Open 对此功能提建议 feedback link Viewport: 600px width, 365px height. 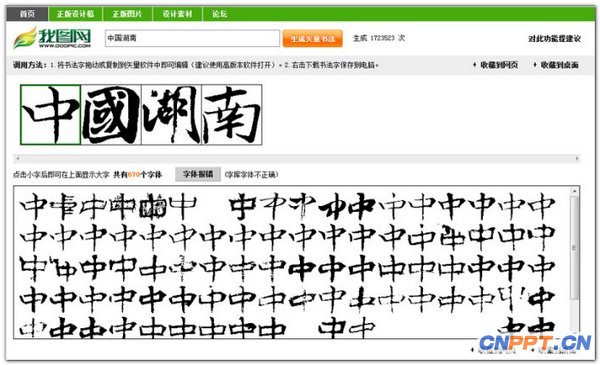(x=554, y=38)
